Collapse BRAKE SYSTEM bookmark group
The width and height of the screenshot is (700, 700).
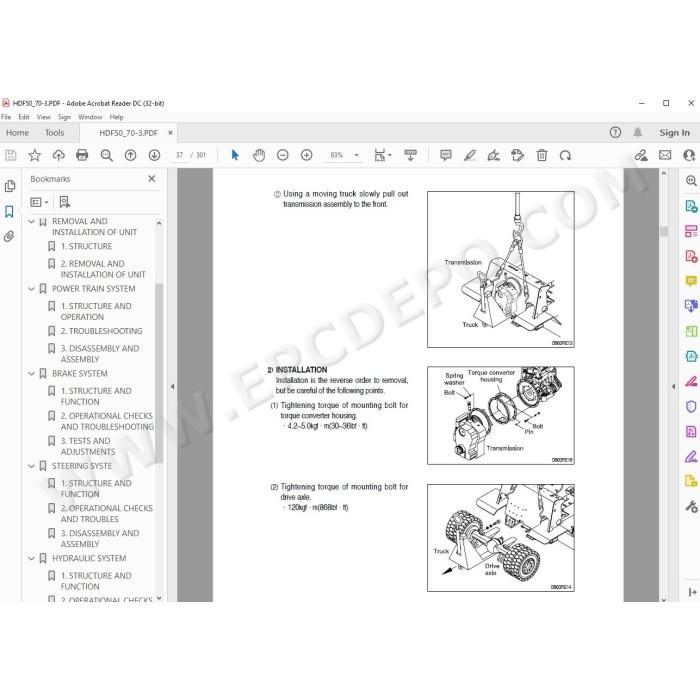31,374
